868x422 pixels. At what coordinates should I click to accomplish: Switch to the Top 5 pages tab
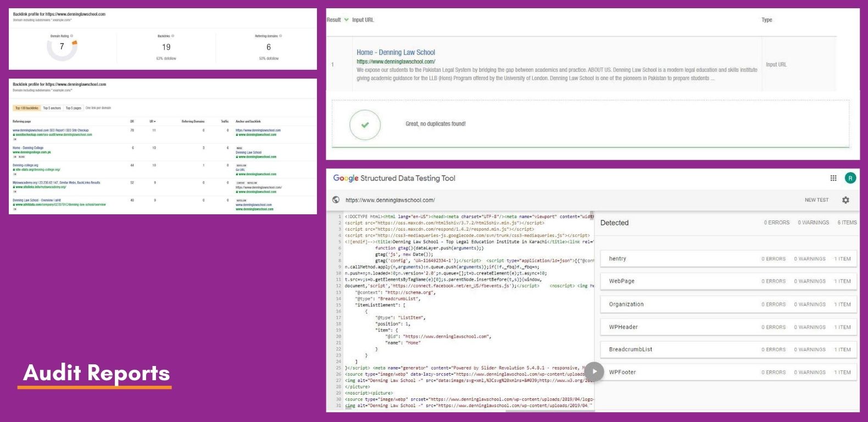coord(74,108)
